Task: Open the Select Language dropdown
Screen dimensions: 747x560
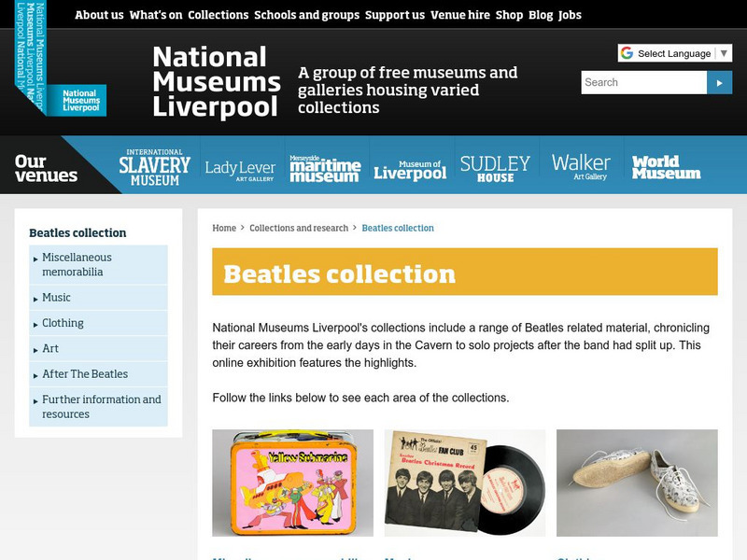Action: pos(674,53)
